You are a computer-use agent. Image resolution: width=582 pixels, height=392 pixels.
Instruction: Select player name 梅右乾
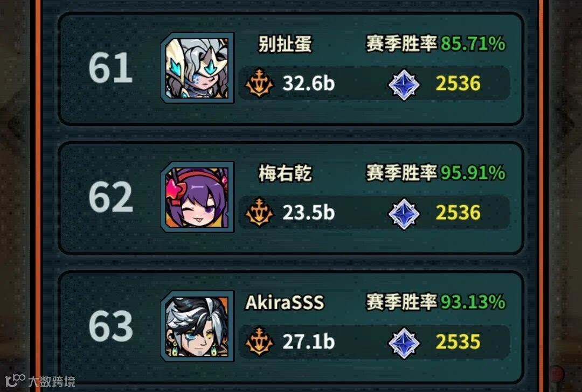click(285, 173)
